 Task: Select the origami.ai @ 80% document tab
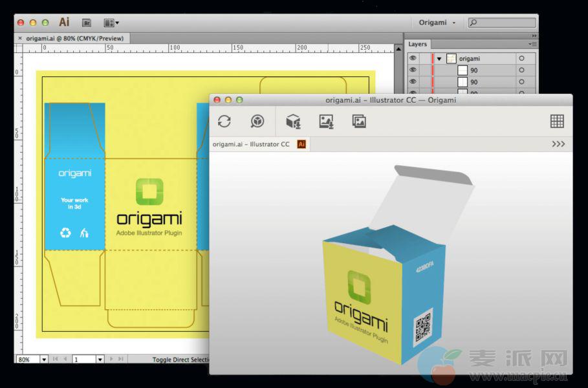pos(74,38)
